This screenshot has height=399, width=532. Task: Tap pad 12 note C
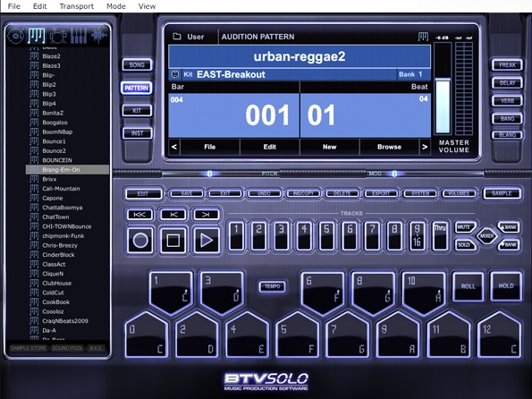pos(499,335)
